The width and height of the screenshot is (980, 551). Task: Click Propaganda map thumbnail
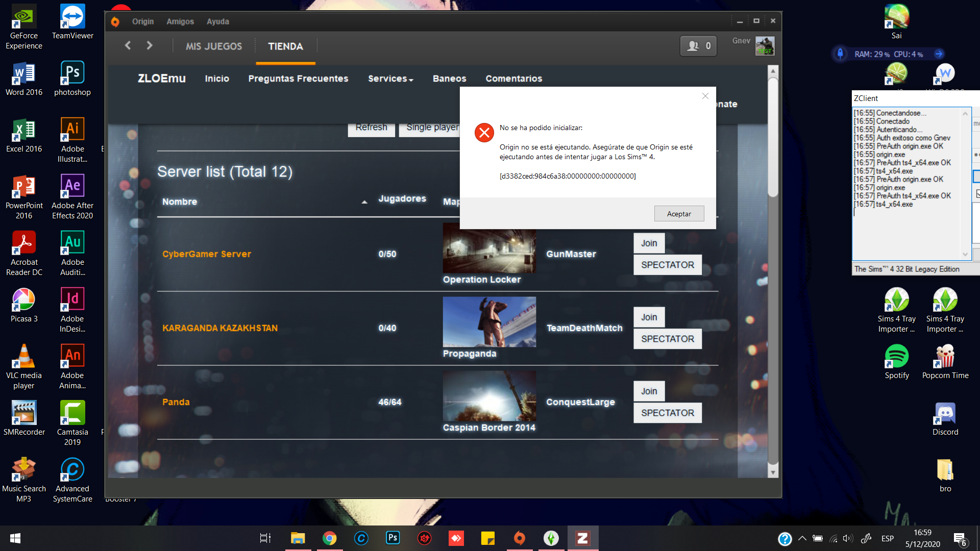489,322
